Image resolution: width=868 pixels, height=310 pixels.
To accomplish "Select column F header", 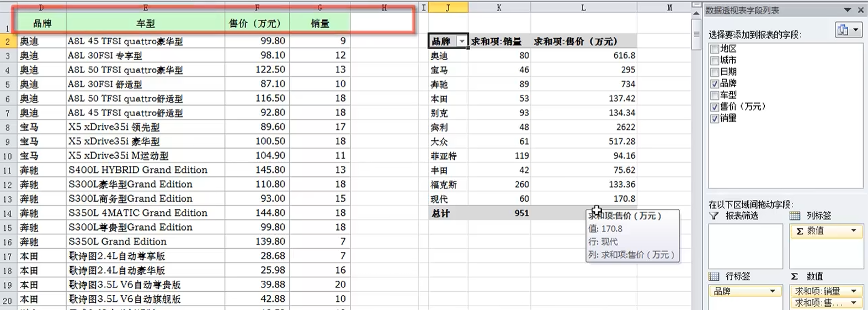I will [x=257, y=7].
